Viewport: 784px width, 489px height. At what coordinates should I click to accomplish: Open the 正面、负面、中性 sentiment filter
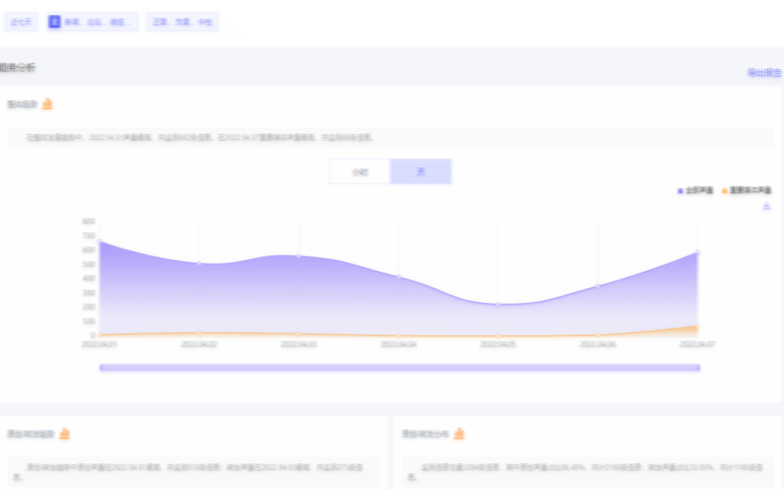pos(182,21)
